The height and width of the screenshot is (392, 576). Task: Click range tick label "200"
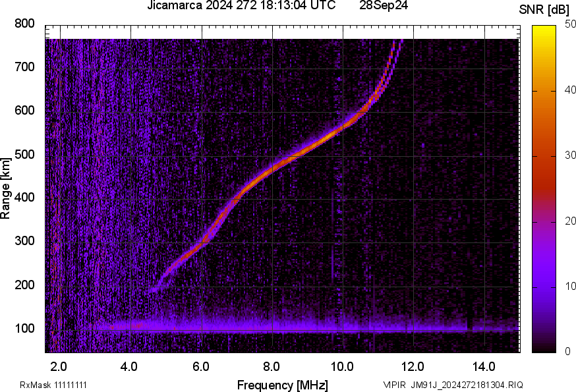pos(24,285)
